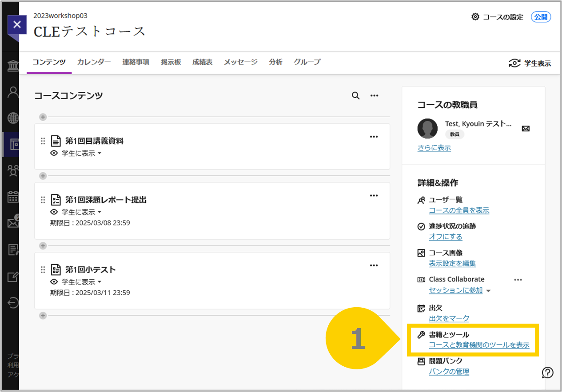Search course content with magnifier icon
The width and height of the screenshot is (562, 392).
point(355,95)
